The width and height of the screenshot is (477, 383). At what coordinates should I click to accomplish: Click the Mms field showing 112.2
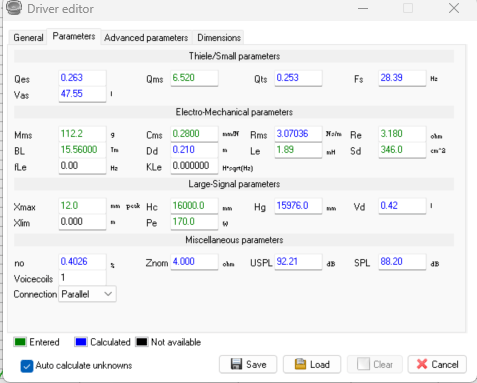pos(82,134)
